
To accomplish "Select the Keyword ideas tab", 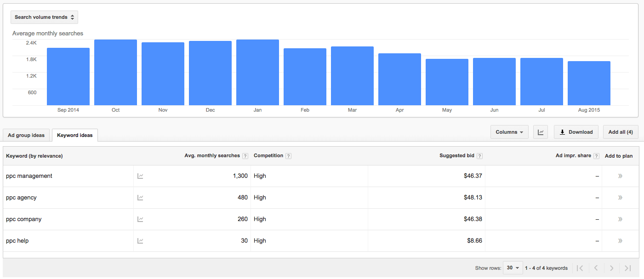I will click(75, 135).
